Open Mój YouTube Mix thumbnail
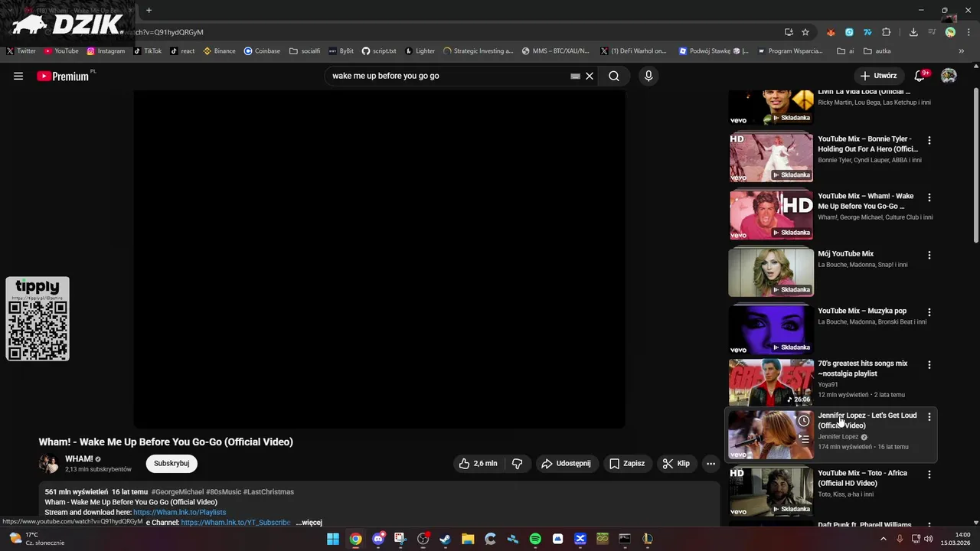Viewport: 980px width, 551px height. 771,272
